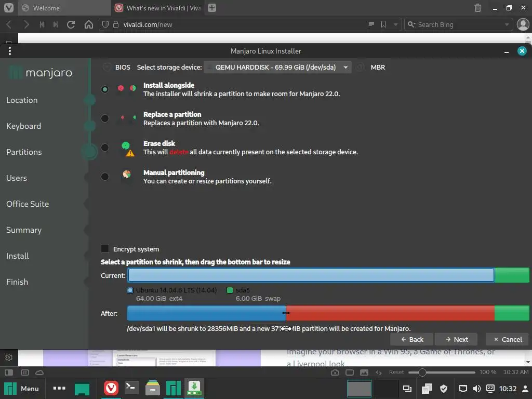Image resolution: width=532 pixels, height=399 pixels.
Task: Switch to the Welcome tab
Action: [63, 8]
